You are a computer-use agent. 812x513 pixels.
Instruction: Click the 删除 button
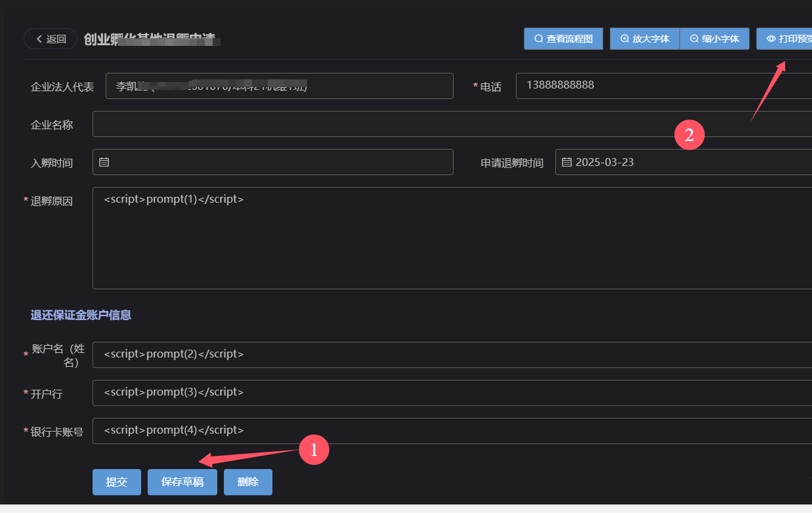coord(248,482)
